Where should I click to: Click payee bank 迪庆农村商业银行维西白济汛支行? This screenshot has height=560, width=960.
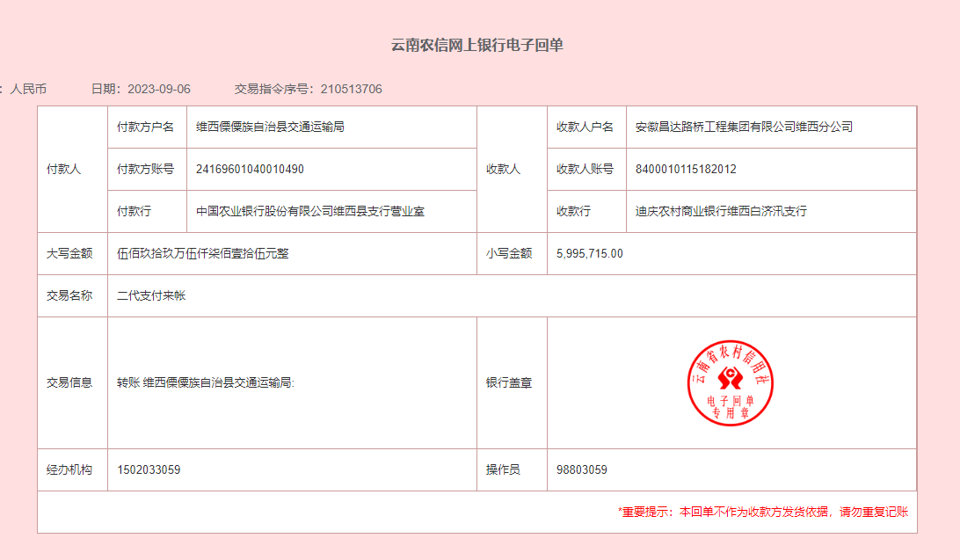pos(721,211)
